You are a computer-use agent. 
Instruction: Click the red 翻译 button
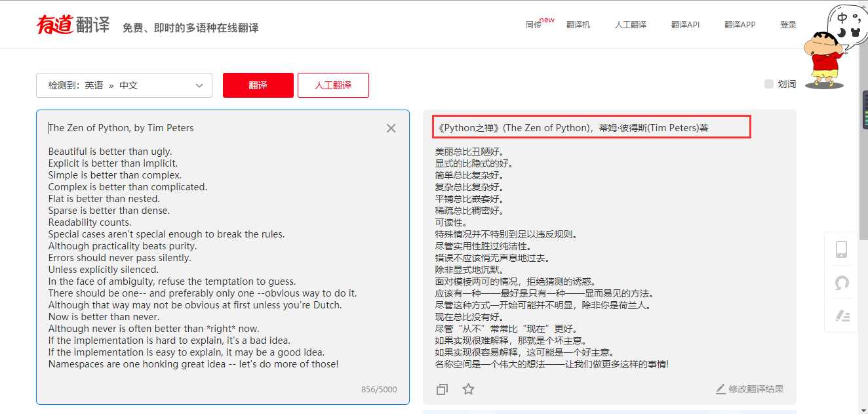point(258,85)
